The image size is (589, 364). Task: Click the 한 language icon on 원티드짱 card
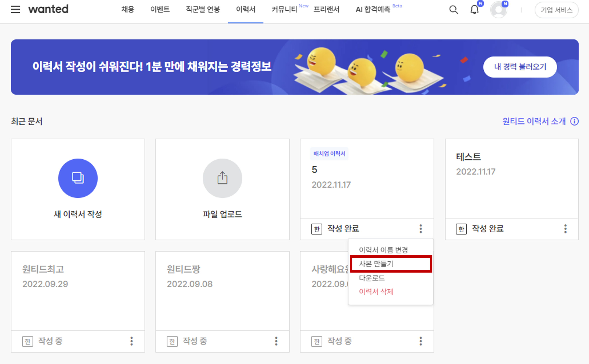click(x=172, y=341)
